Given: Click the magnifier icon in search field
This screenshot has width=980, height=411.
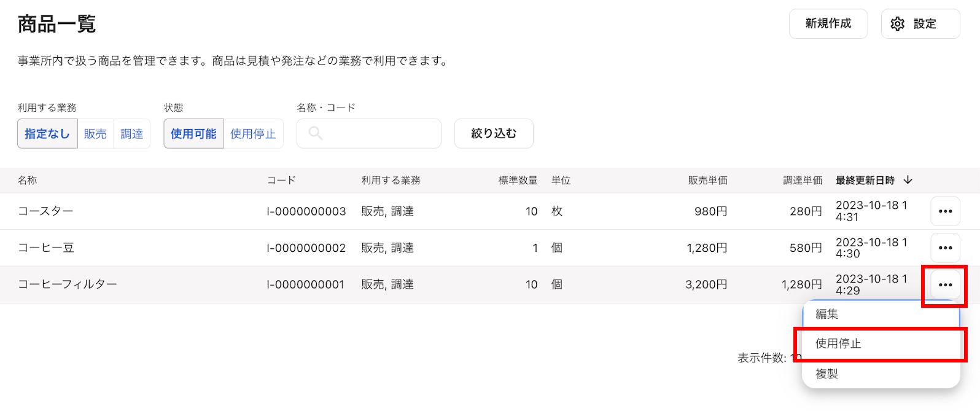Looking at the screenshot, I should [316, 133].
